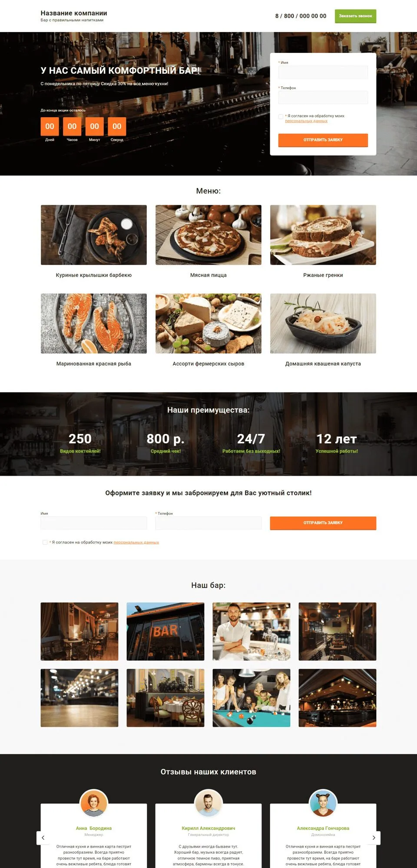Click Анна Бородина's round avatar
Viewport: 417px width, 868px height.
point(94,803)
